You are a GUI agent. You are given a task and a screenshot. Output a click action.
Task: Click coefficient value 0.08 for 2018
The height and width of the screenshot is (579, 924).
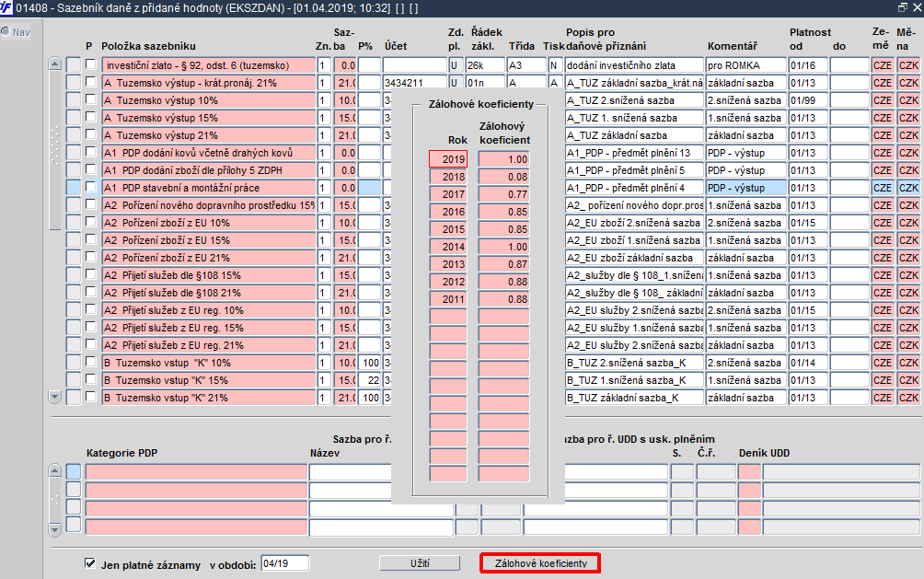point(503,177)
